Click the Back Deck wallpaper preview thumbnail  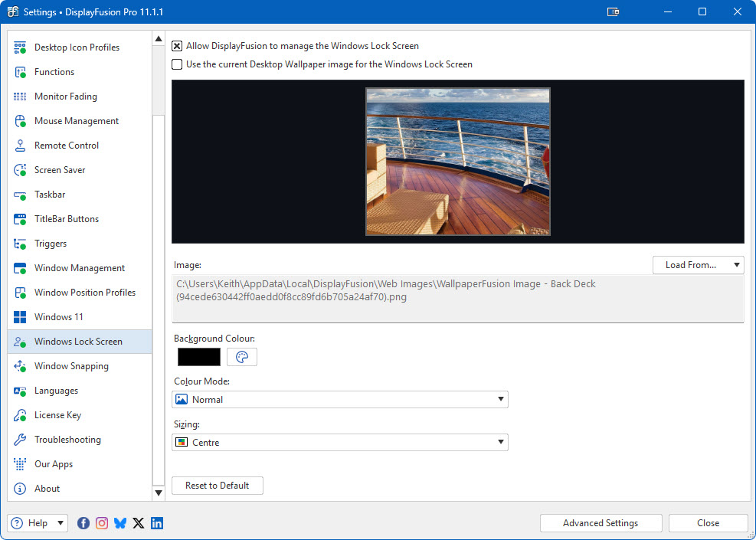(x=458, y=162)
